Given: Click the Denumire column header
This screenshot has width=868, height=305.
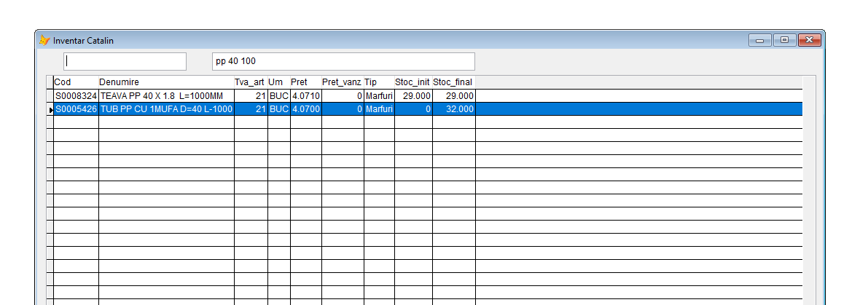Looking at the screenshot, I should (166, 82).
